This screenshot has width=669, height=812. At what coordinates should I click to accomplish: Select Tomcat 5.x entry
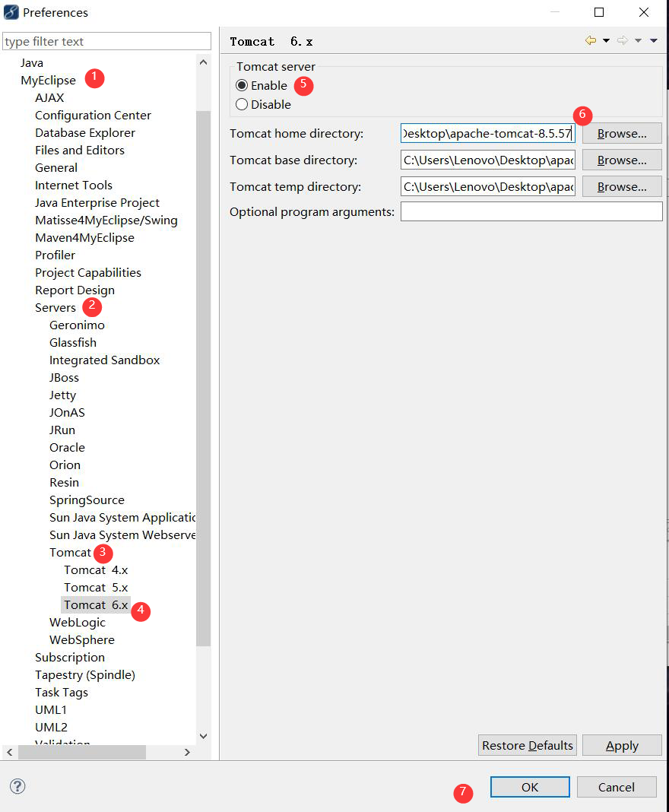(96, 587)
